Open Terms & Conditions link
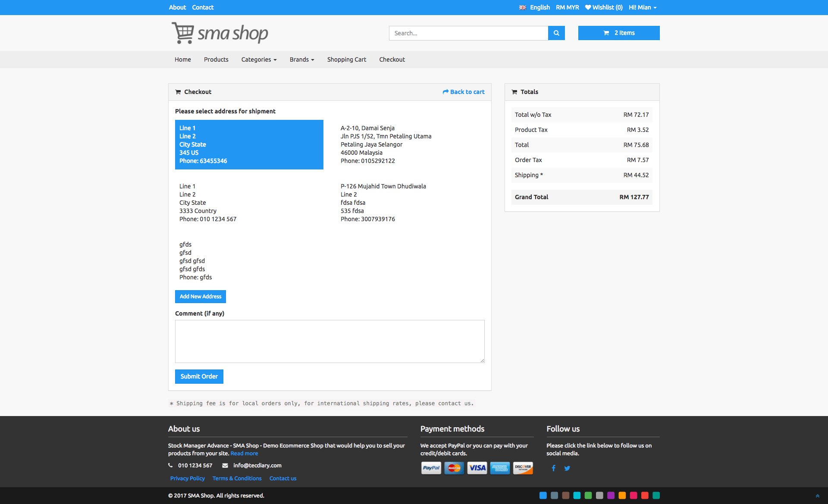 (237, 479)
